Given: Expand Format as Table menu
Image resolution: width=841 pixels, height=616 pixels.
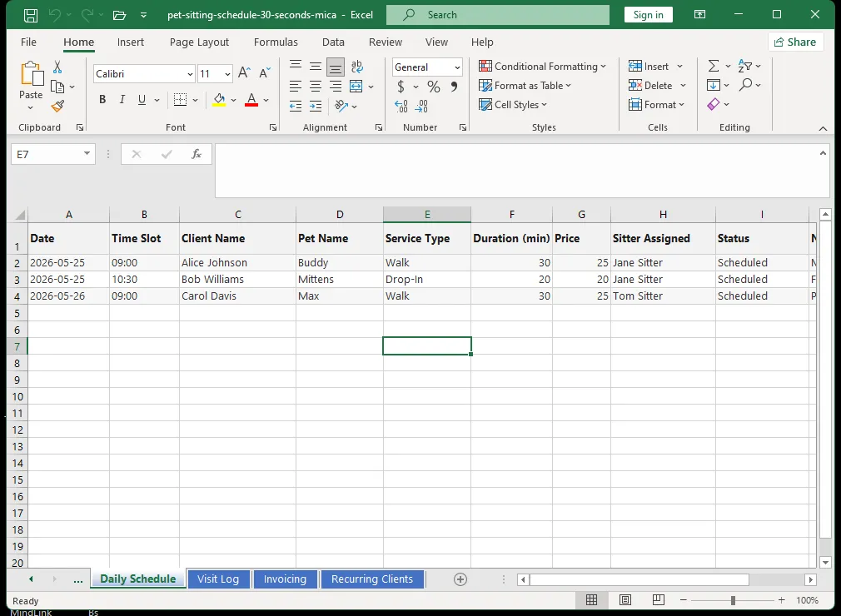Looking at the screenshot, I should tap(525, 85).
